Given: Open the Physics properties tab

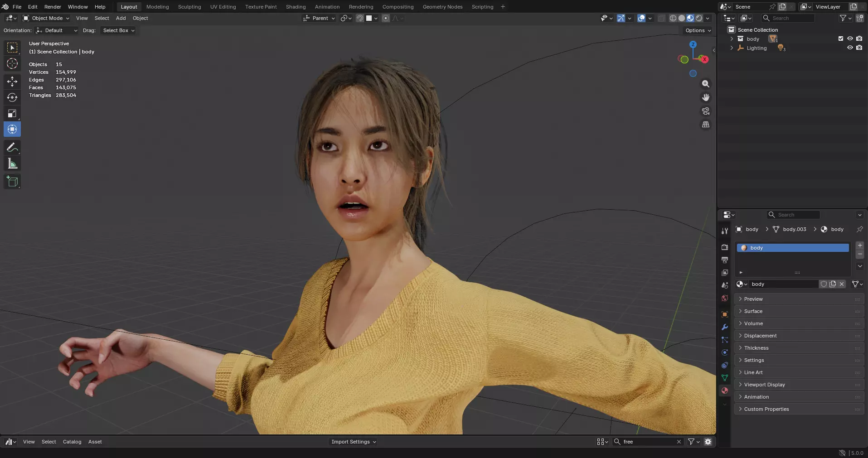Looking at the screenshot, I should click(x=725, y=352).
